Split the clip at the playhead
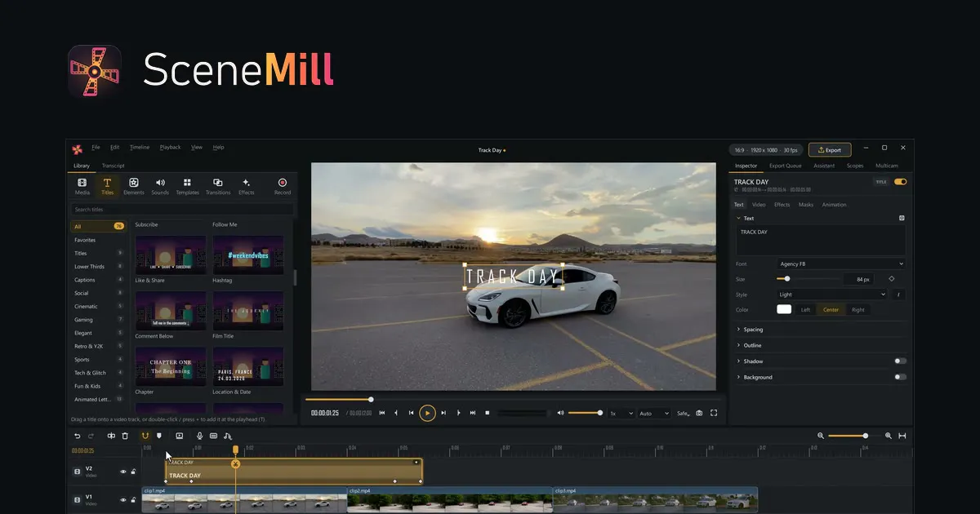This screenshot has height=514, width=980. pos(112,436)
